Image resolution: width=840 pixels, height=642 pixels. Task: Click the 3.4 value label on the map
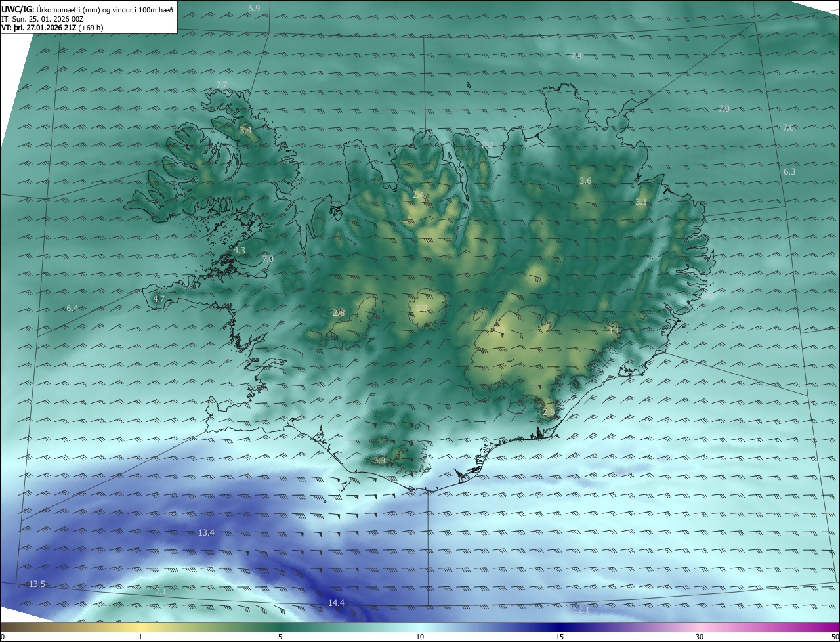click(245, 131)
